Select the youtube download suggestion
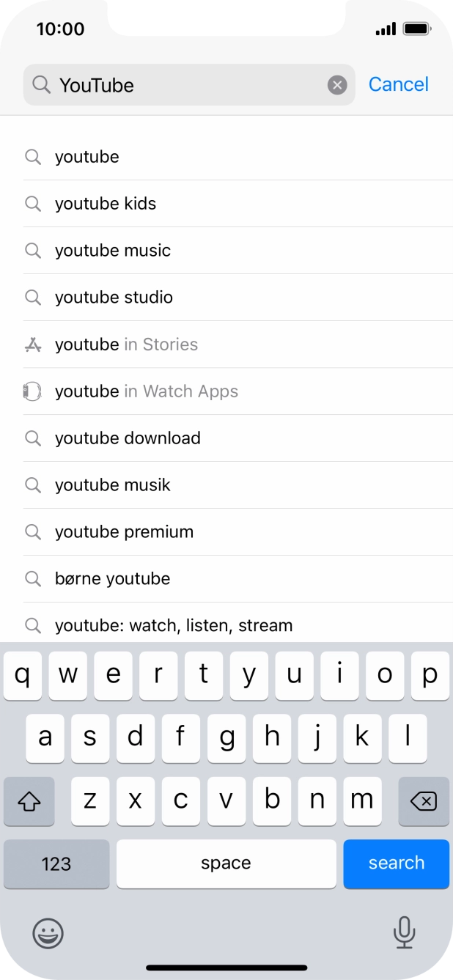453x980 pixels. click(128, 438)
